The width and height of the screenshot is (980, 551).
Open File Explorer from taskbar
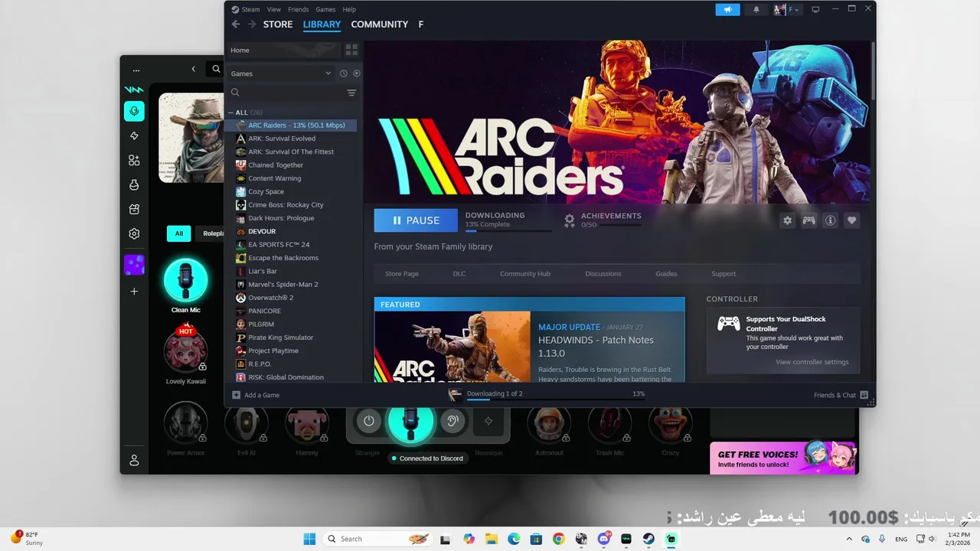[491, 539]
